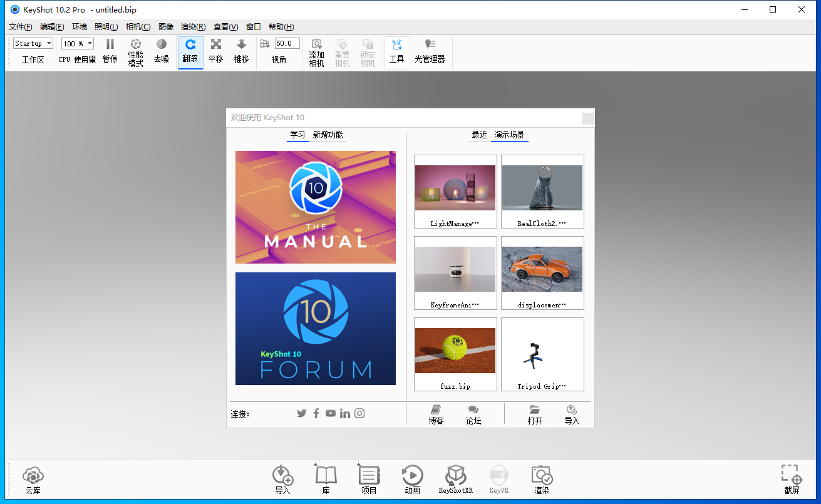This screenshot has width=821, height=504.
Task: Open the 论坛 forum button
Action: click(x=473, y=414)
